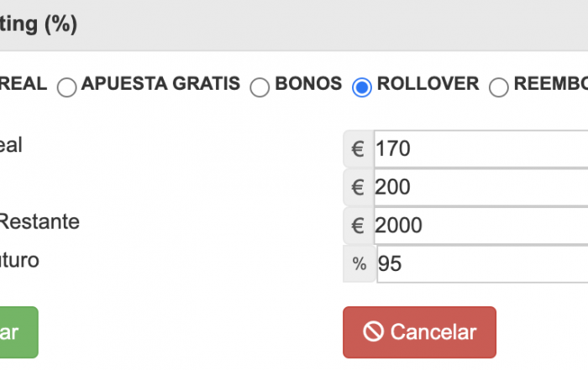Click the percent symbol beside the 95 field
Image resolution: width=588 pixels, height=370 pixels.
point(360,264)
